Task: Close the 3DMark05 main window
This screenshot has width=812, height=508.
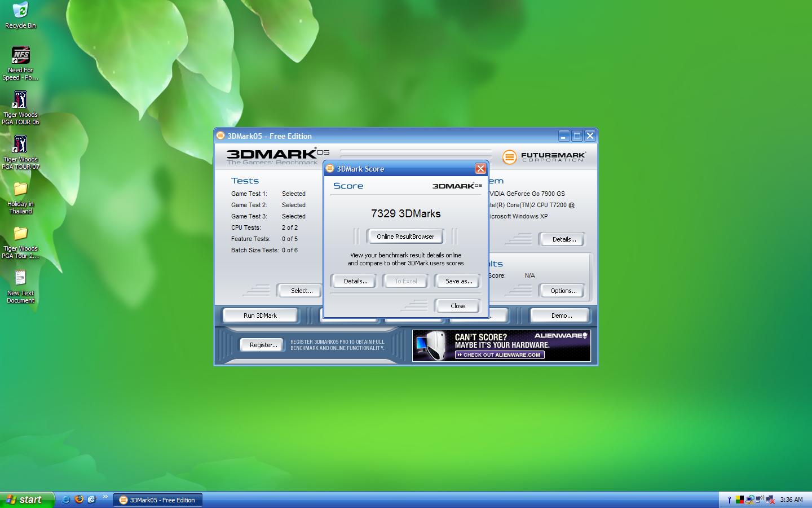Action: coord(590,136)
